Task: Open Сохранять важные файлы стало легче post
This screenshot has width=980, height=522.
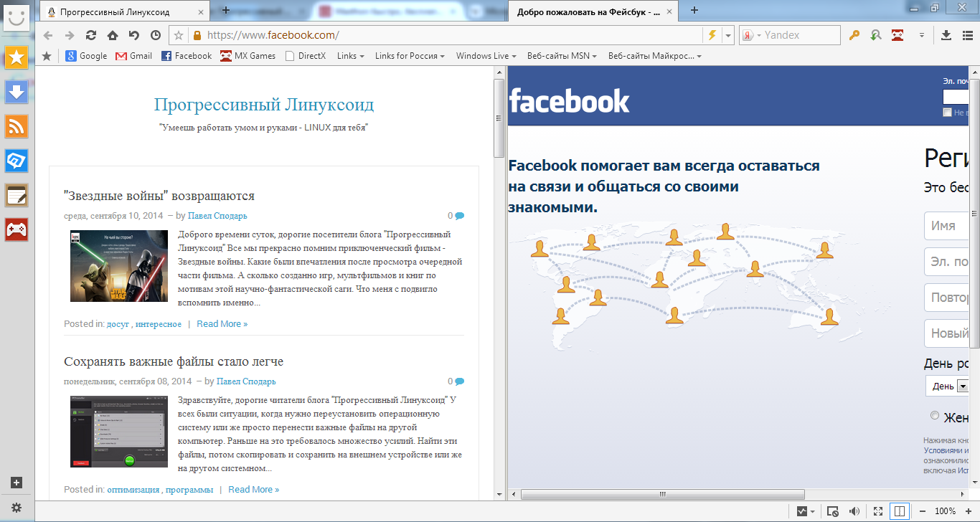Action: pos(174,361)
